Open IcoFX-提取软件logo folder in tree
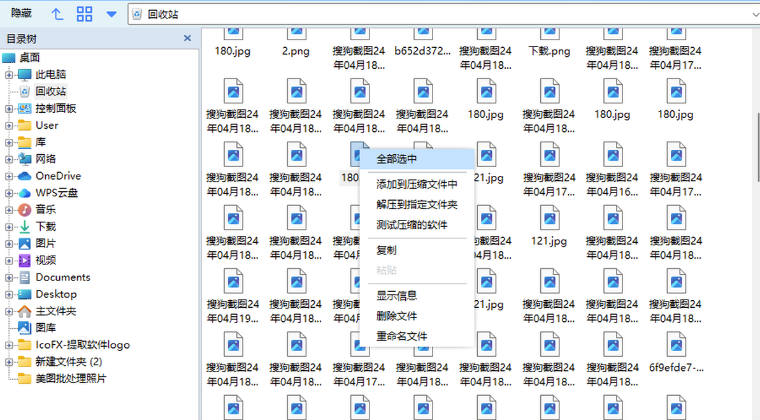Image resolution: width=760 pixels, height=420 pixels. pyautogui.click(x=82, y=345)
